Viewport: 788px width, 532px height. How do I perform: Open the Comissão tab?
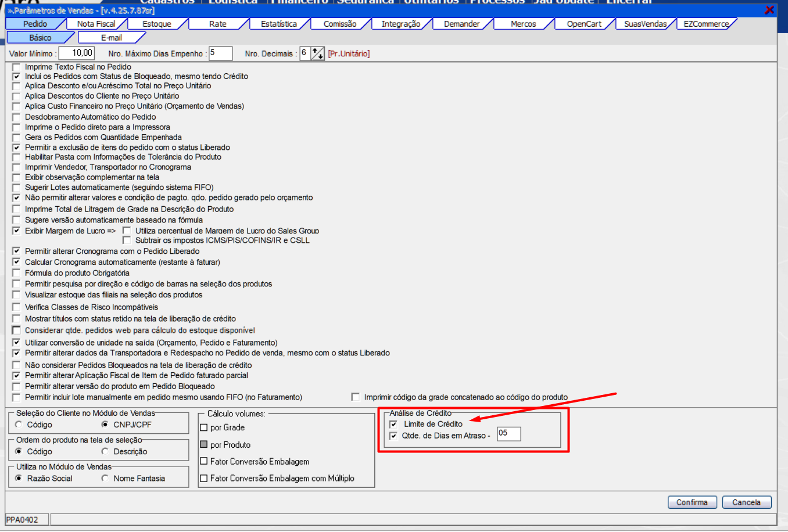[340, 24]
